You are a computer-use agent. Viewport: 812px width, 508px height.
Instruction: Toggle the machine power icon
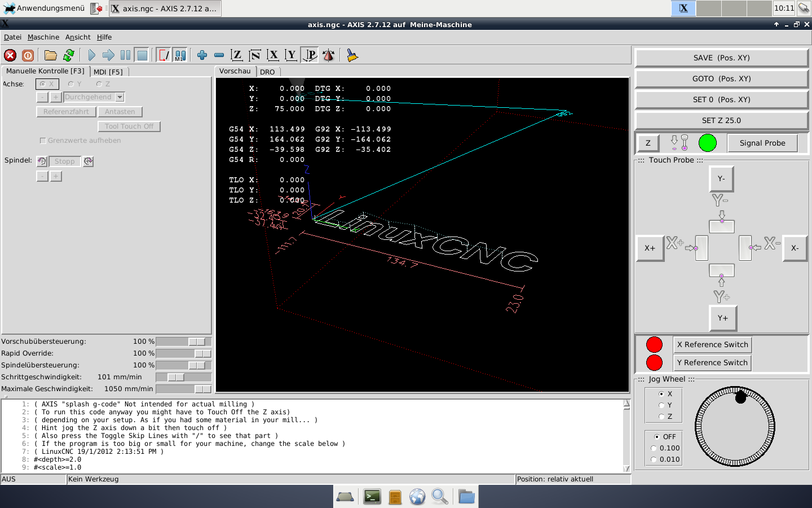28,55
